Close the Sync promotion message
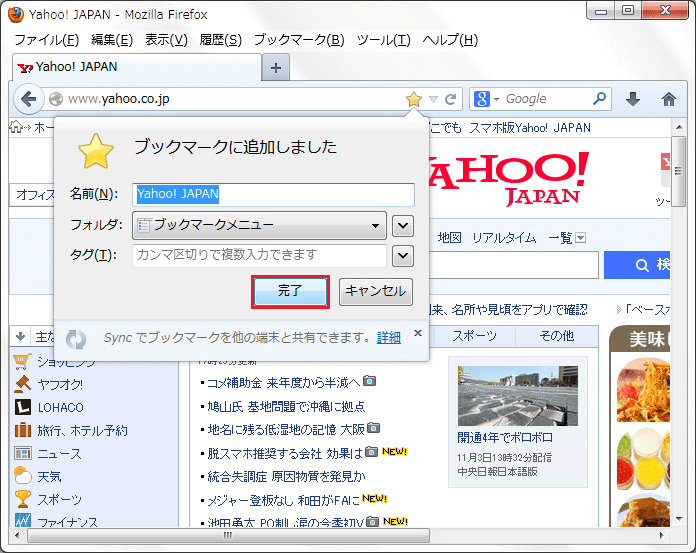The width and height of the screenshot is (696, 553). pyautogui.click(x=417, y=332)
